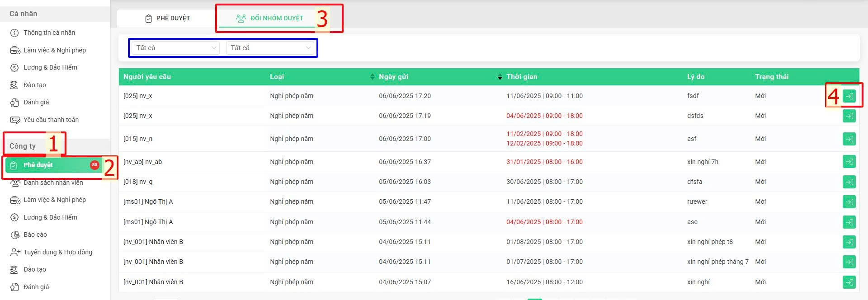The image size is (868, 300).
Task: Open Lương & Bảo Hiểm under Công ty
Action: pos(51,217)
